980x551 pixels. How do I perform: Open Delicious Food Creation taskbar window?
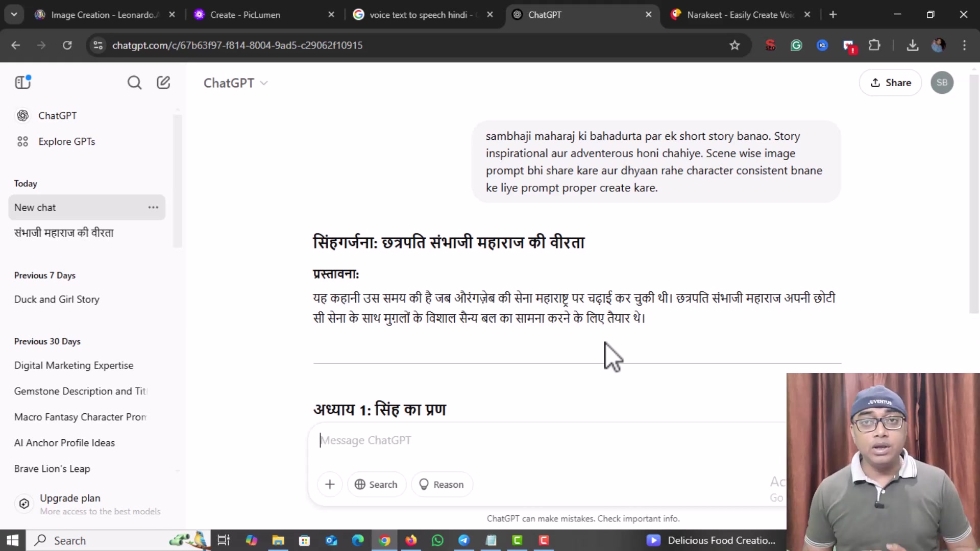click(x=712, y=540)
